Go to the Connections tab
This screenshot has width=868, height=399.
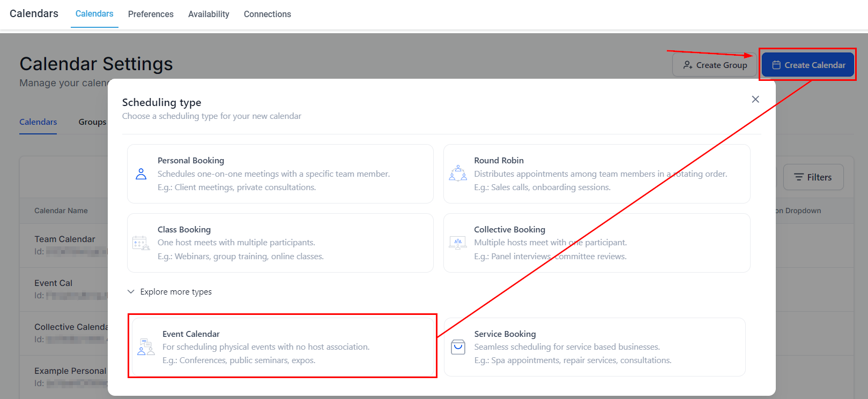point(267,14)
